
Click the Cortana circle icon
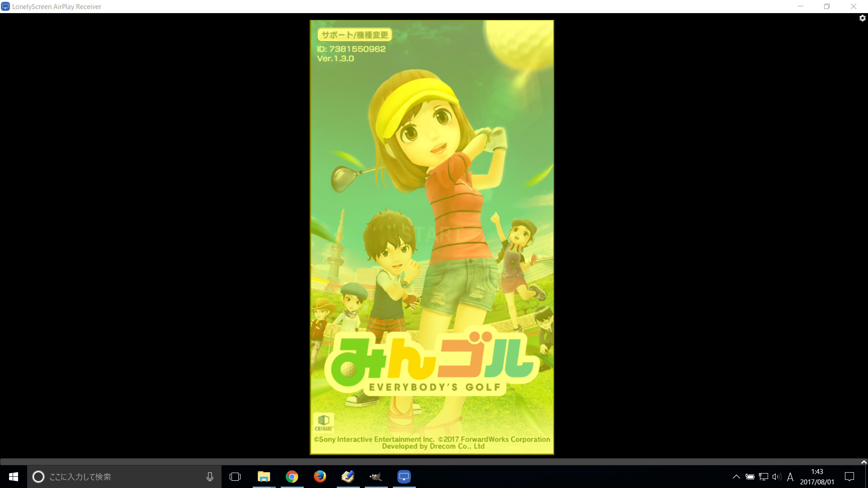click(38, 477)
